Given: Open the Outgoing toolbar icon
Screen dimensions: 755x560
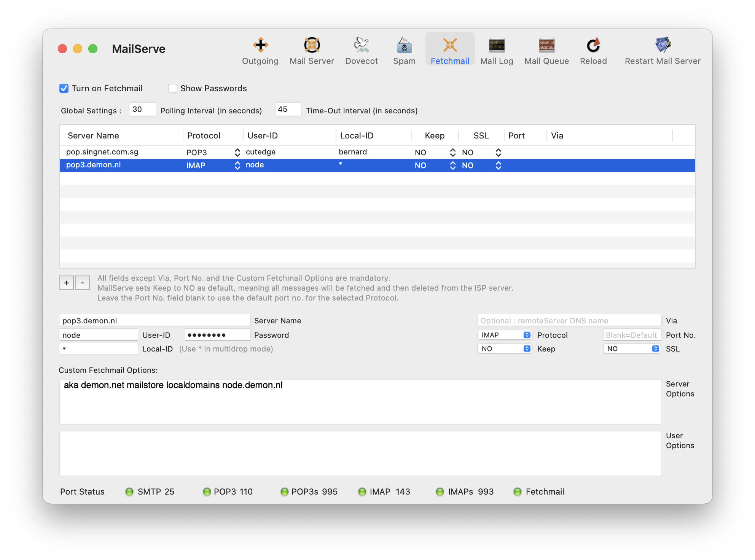Looking at the screenshot, I should [x=260, y=46].
